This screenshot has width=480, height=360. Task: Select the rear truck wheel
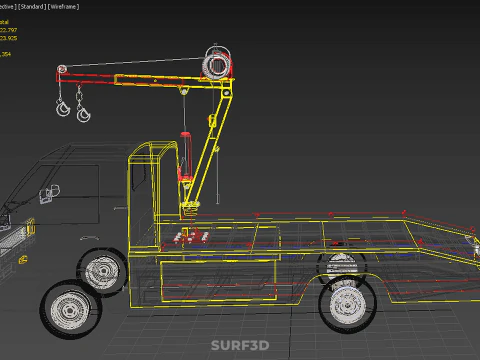[x=347, y=304]
